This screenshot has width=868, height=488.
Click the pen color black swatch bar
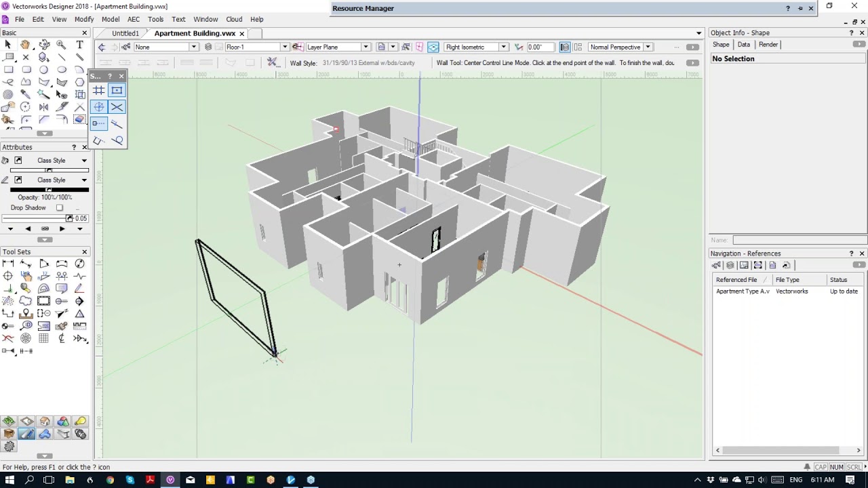coord(50,190)
